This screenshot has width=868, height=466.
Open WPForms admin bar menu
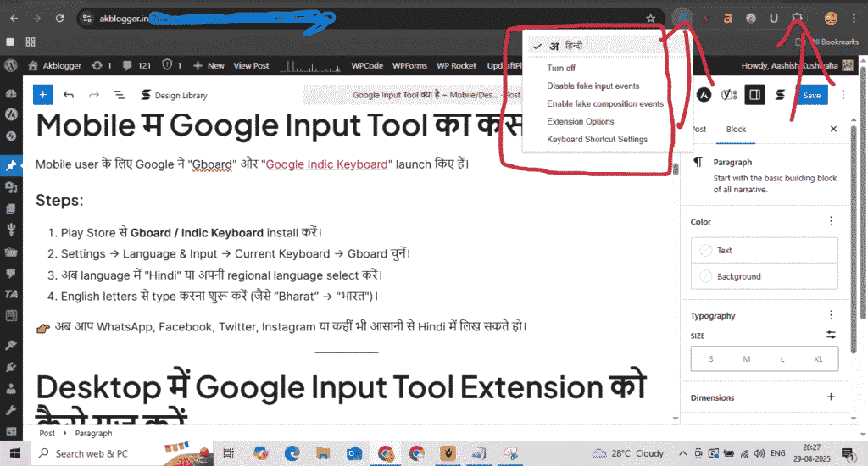pyautogui.click(x=409, y=65)
